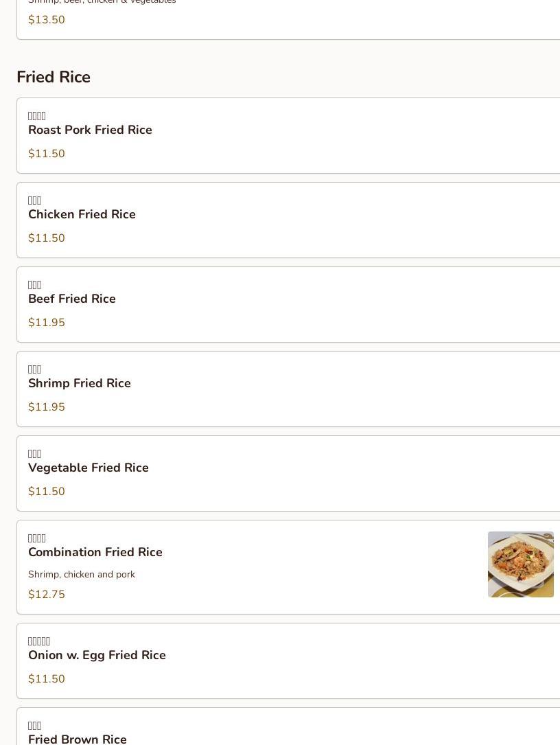Click the Combination Fried Rice photo thumbnail
The height and width of the screenshot is (745, 560).
pyautogui.click(x=520, y=564)
